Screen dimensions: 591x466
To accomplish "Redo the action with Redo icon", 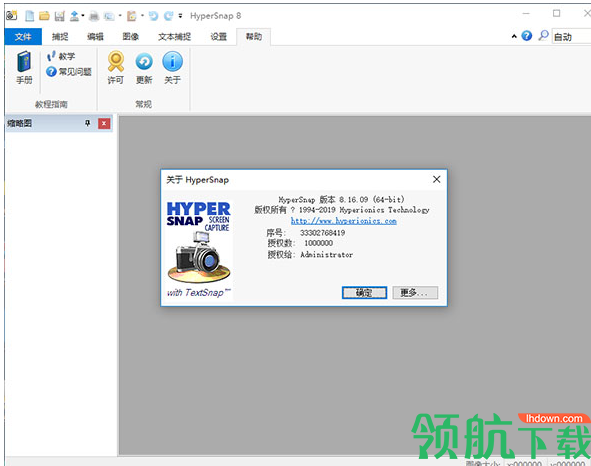I will pos(168,16).
